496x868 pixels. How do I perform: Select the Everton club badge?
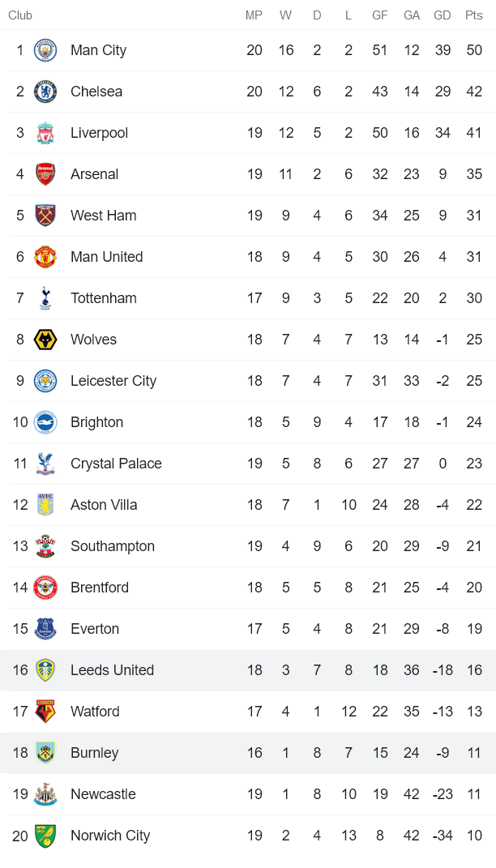point(45,629)
